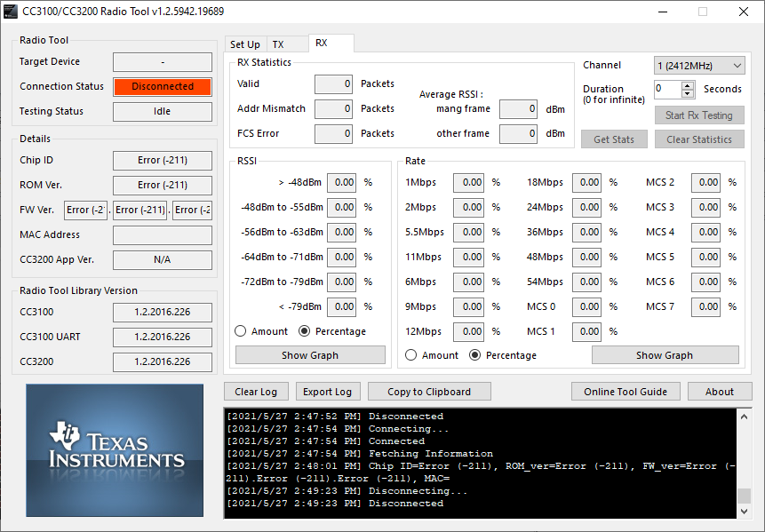This screenshot has height=532, width=765.
Task: Open the Channel dropdown
Action: (699, 66)
